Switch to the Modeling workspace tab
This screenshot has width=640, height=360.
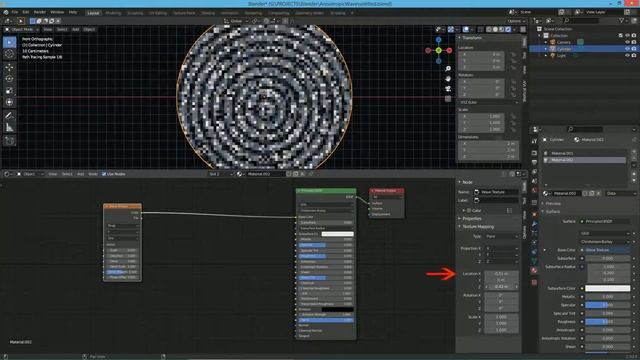click(113, 13)
